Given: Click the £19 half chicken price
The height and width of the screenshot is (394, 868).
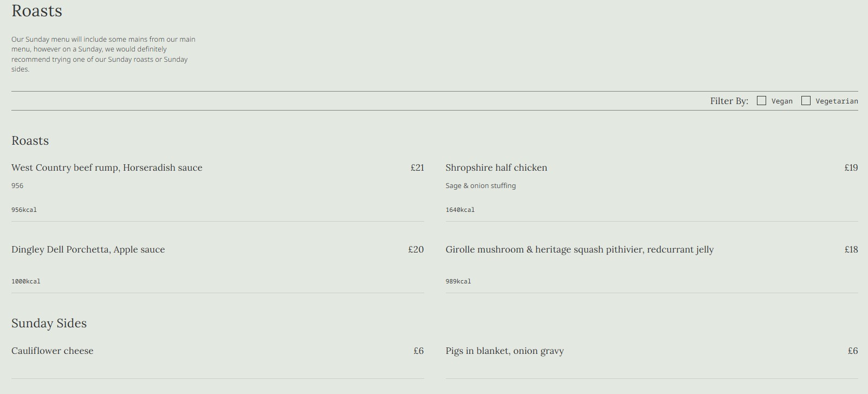Looking at the screenshot, I should (851, 168).
